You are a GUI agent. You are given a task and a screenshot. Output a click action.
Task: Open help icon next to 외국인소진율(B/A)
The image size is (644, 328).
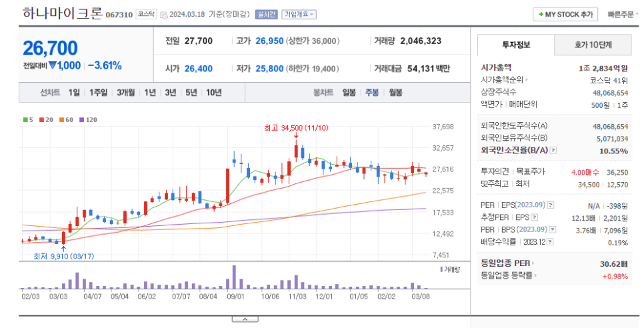click(553, 150)
